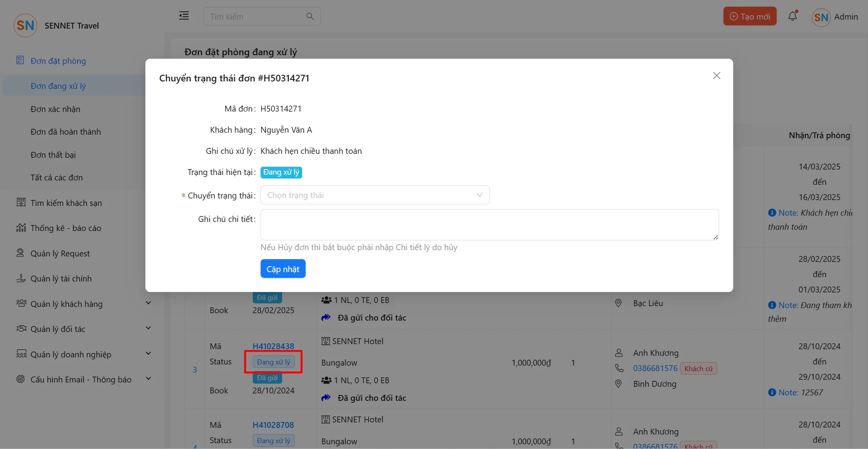Open the booking code H41028438 link
Screen dimensions: 868x449
(x=273, y=346)
